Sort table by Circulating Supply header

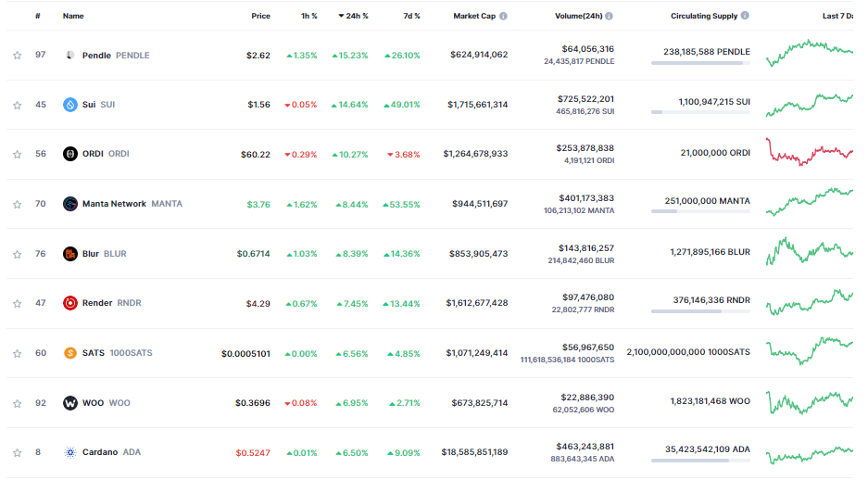[704, 16]
